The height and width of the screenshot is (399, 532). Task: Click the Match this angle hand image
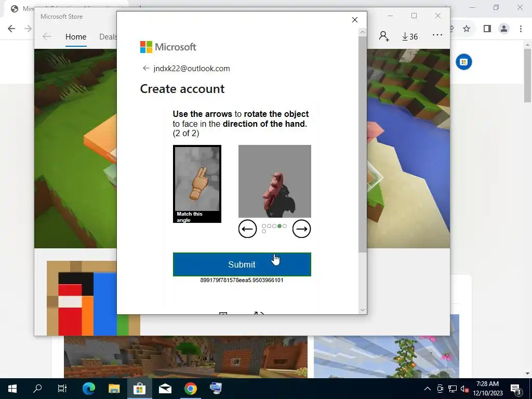pyautogui.click(x=197, y=184)
